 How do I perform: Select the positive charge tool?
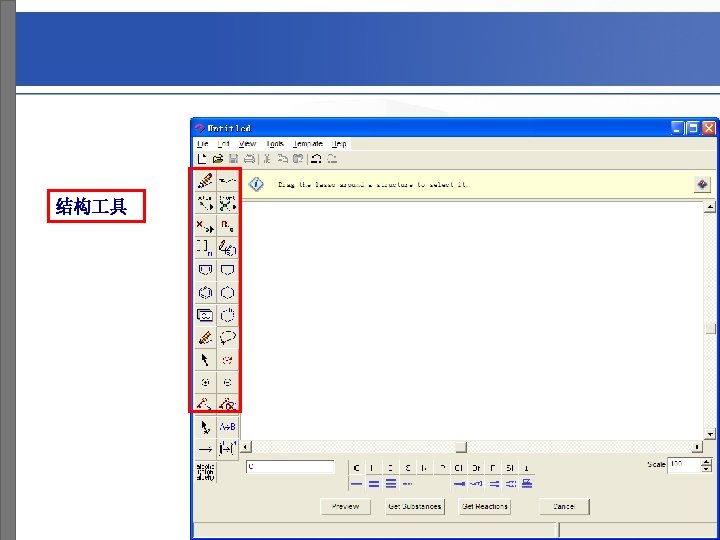point(205,382)
